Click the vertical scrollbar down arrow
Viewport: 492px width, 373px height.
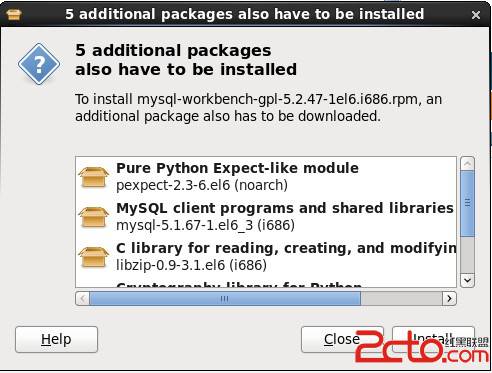click(467, 280)
